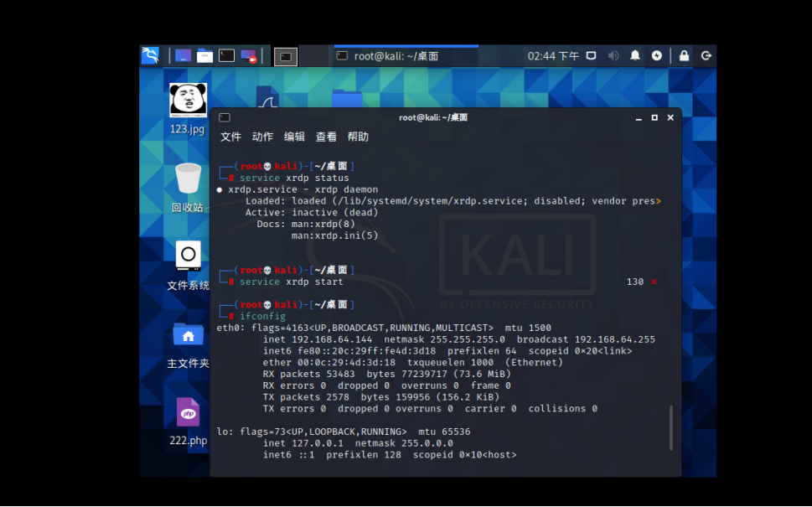
Task: Click the 'TX packets 2578' line
Action: coord(381,397)
